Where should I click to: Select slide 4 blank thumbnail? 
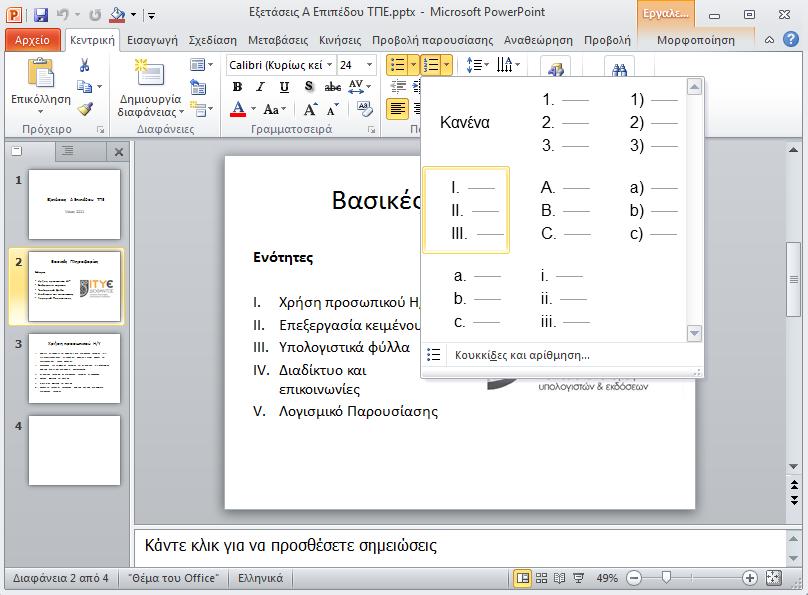coord(74,450)
